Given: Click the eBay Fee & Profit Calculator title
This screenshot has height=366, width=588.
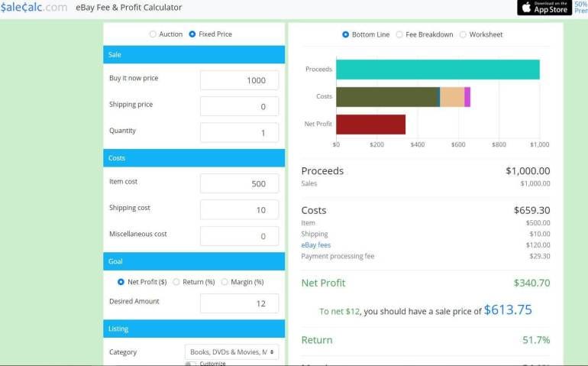Looking at the screenshot, I should [x=128, y=8].
